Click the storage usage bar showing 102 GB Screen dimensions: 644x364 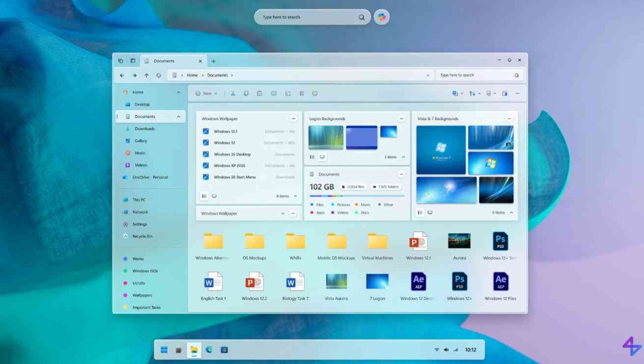357,195
